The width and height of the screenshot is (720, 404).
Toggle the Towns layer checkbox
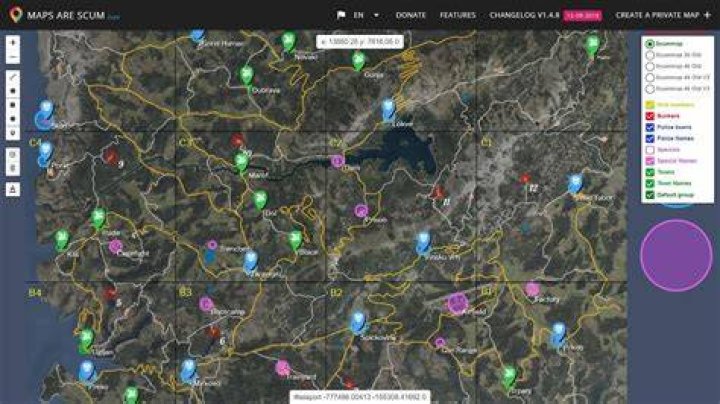pyautogui.click(x=650, y=172)
